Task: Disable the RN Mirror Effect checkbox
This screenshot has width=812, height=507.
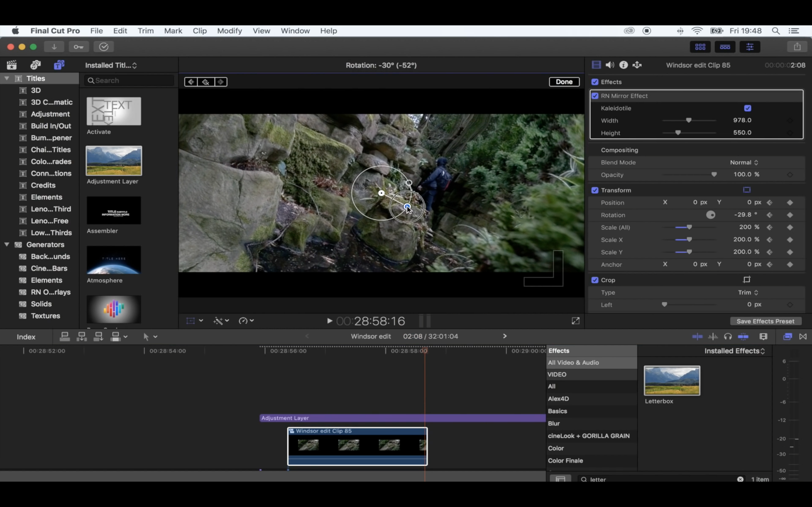Action: [x=595, y=96]
